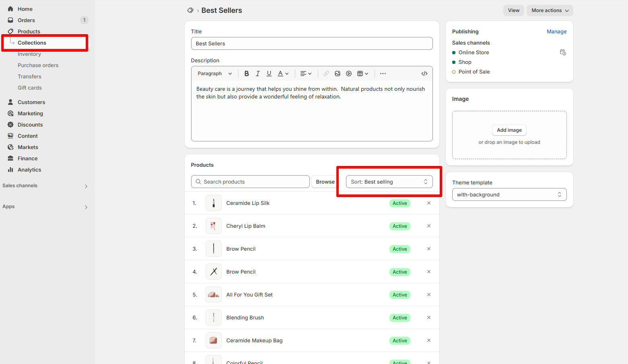Open Online Store publishing schedule icon
This screenshot has width=628, height=364.
coord(563,52)
